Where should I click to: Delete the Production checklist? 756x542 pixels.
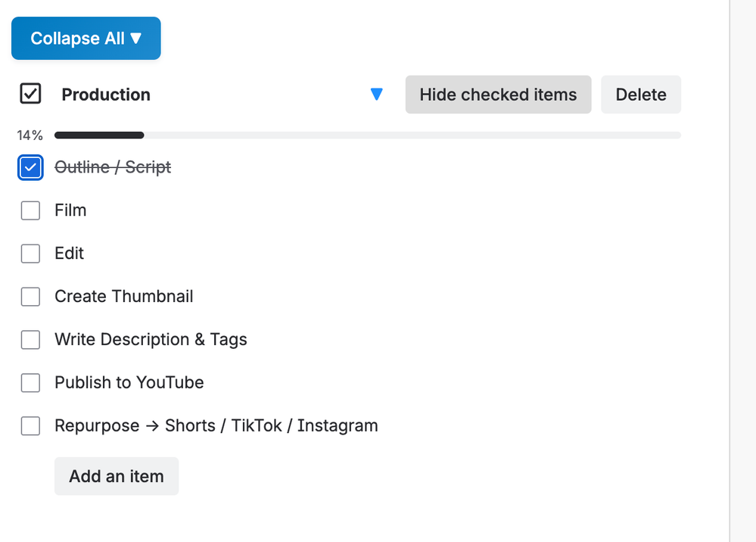point(640,95)
